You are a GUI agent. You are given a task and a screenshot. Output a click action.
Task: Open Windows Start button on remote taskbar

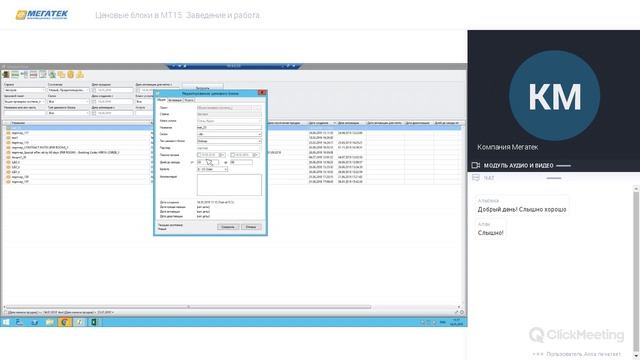6,322
